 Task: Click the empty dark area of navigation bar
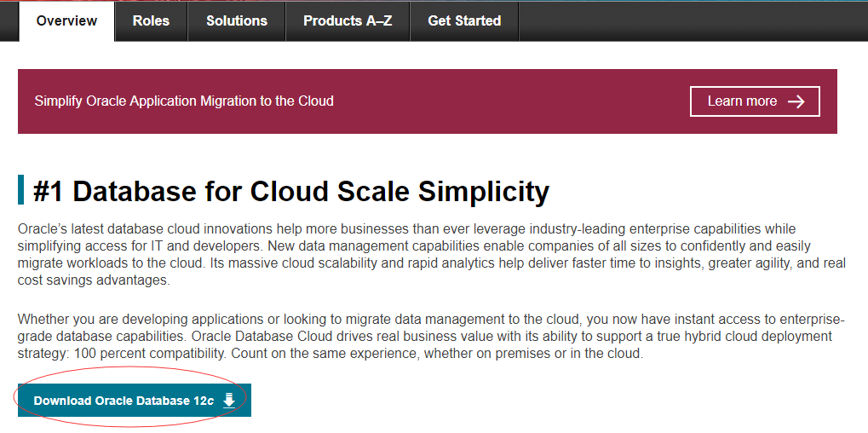692,21
